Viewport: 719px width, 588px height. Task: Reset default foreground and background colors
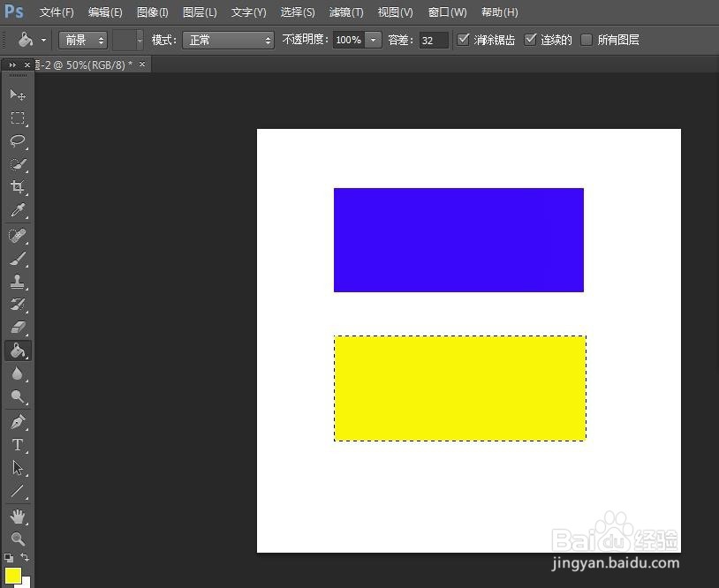click(x=9, y=558)
